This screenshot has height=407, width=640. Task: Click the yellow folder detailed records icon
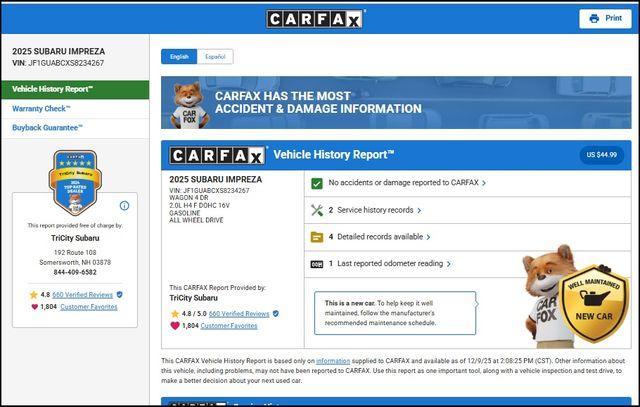317,237
